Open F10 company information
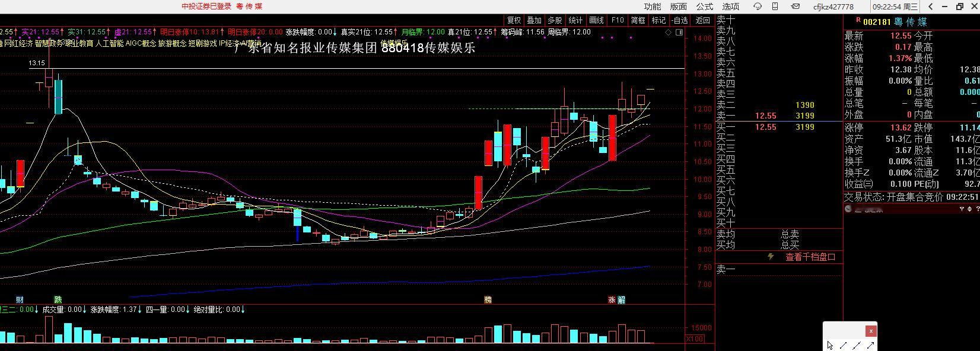 click(618, 20)
